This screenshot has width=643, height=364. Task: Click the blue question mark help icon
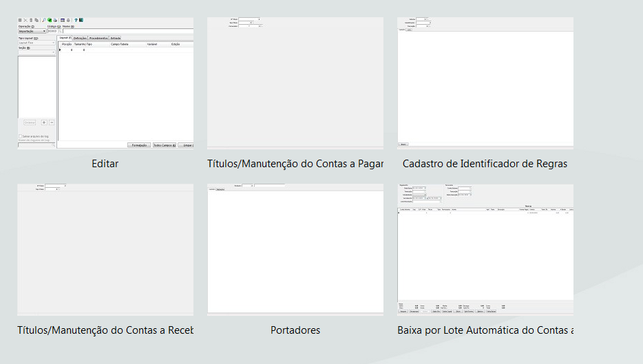pos(76,20)
